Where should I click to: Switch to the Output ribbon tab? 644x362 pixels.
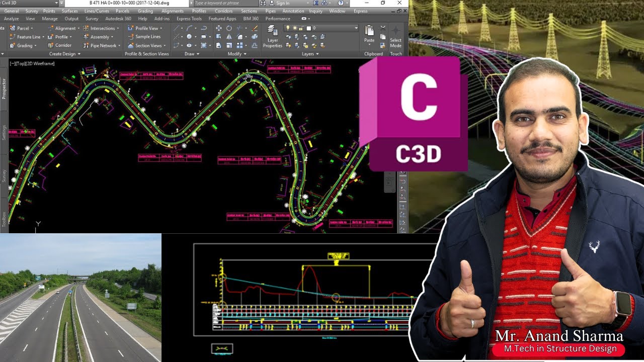[71, 19]
